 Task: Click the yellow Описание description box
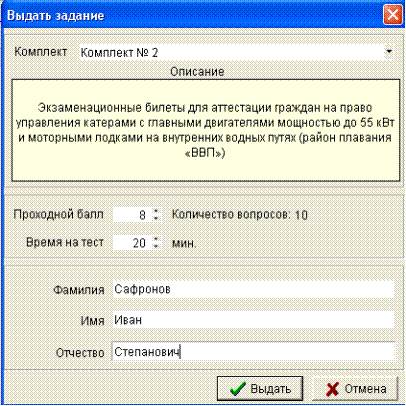pyautogui.click(x=206, y=130)
